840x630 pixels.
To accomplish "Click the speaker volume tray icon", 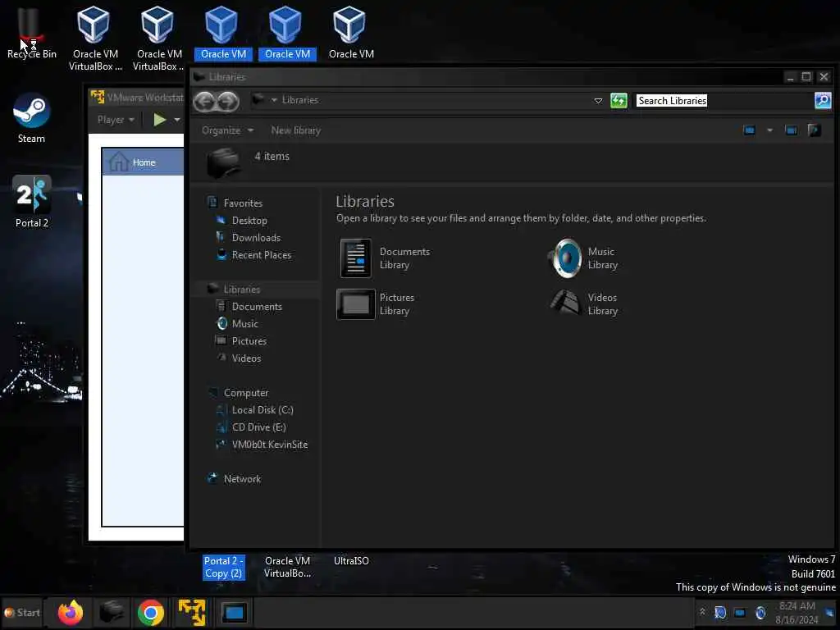I will (760, 612).
